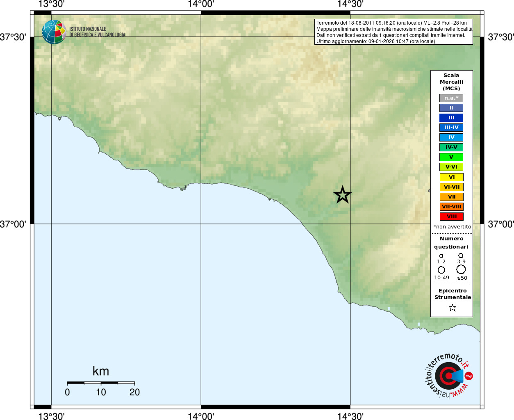This screenshot has width=514, height=420.
Task: Click the scale bar '20' label
Action: [x=134, y=392]
